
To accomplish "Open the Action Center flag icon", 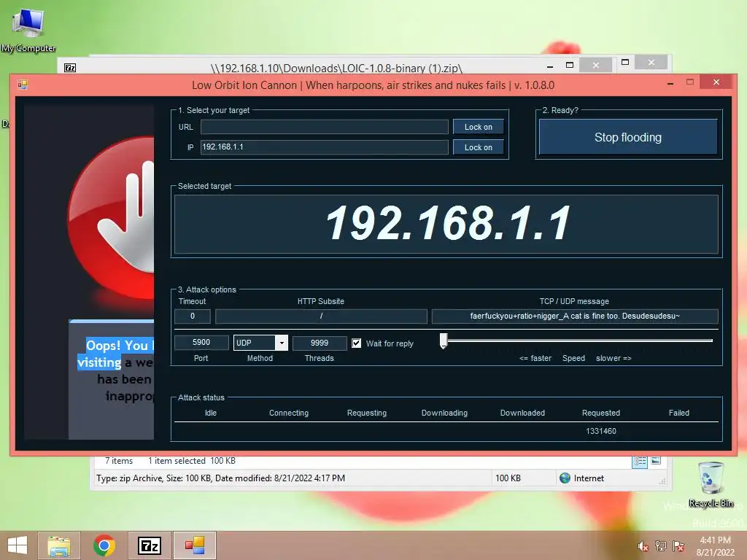I will pyautogui.click(x=678, y=546).
